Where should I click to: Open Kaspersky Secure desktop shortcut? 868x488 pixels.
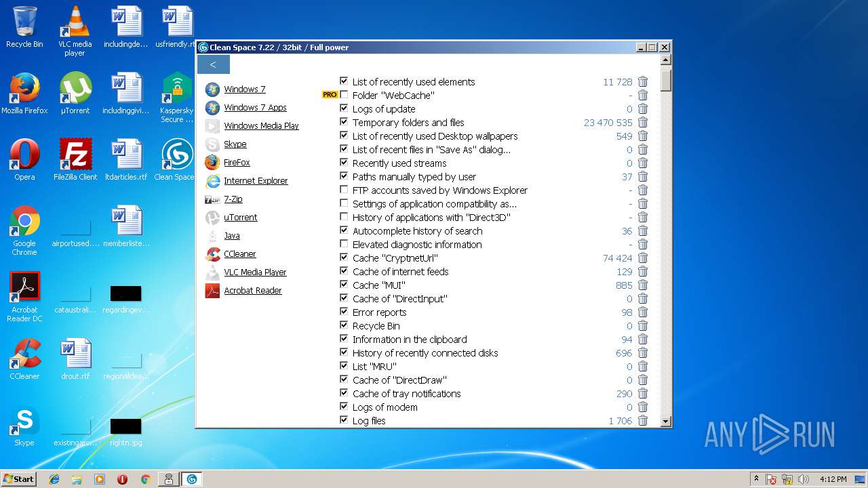[x=176, y=97]
